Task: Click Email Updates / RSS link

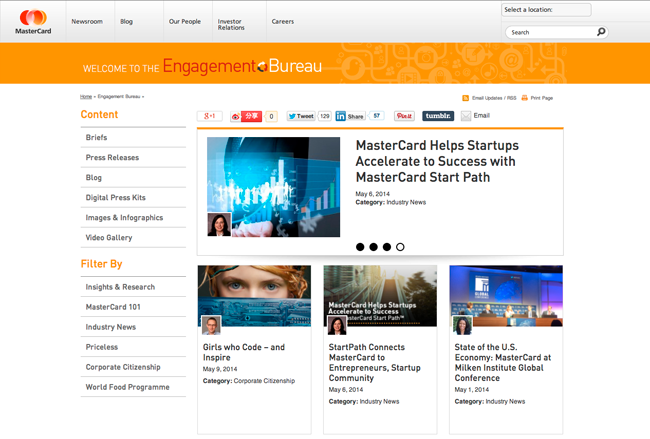Action: [x=494, y=98]
